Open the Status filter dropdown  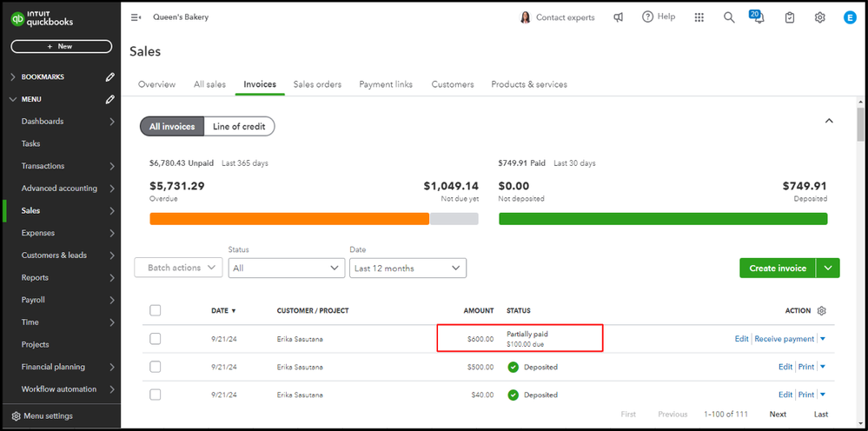286,268
